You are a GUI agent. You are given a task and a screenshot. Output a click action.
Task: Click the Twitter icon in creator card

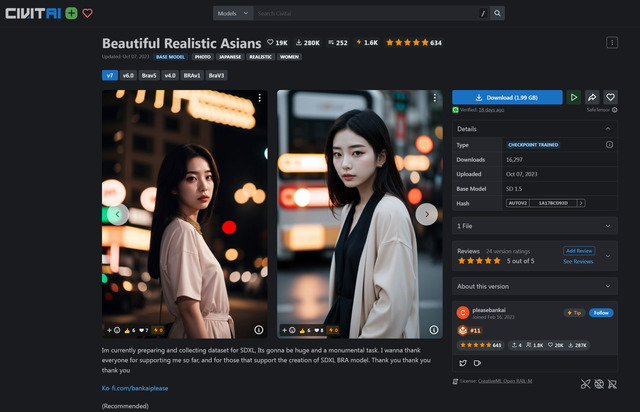tap(462, 363)
